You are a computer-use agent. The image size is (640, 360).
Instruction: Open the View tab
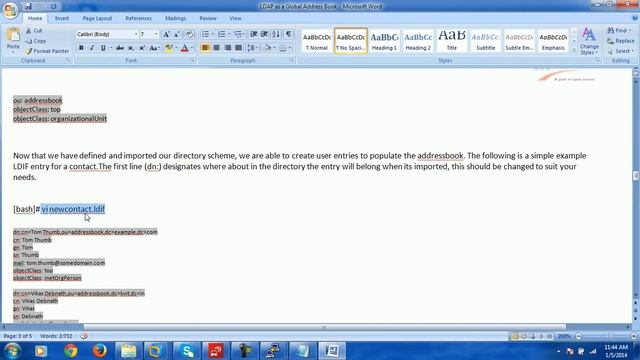coord(235,18)
